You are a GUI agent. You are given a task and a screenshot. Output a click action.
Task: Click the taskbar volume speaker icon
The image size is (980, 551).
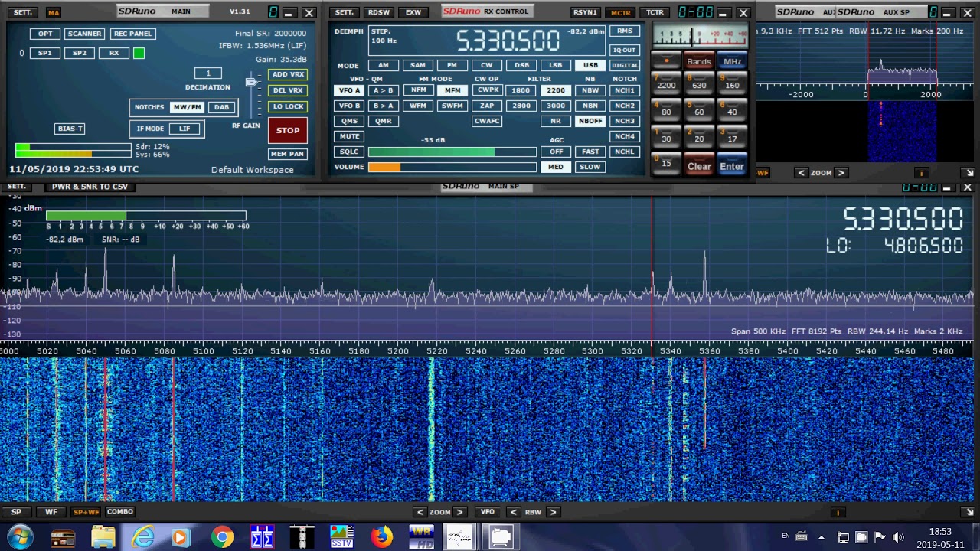[x=898, y=537]
